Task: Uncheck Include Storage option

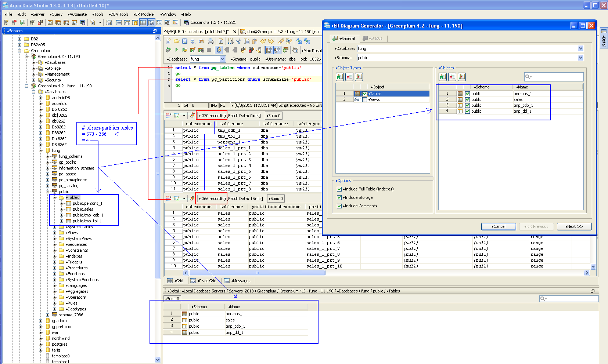Action: pyautogui.click(x=339, y=197)
